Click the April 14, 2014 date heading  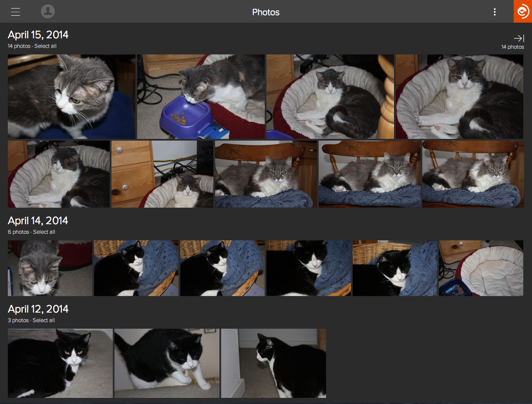(x=38, y=221)
